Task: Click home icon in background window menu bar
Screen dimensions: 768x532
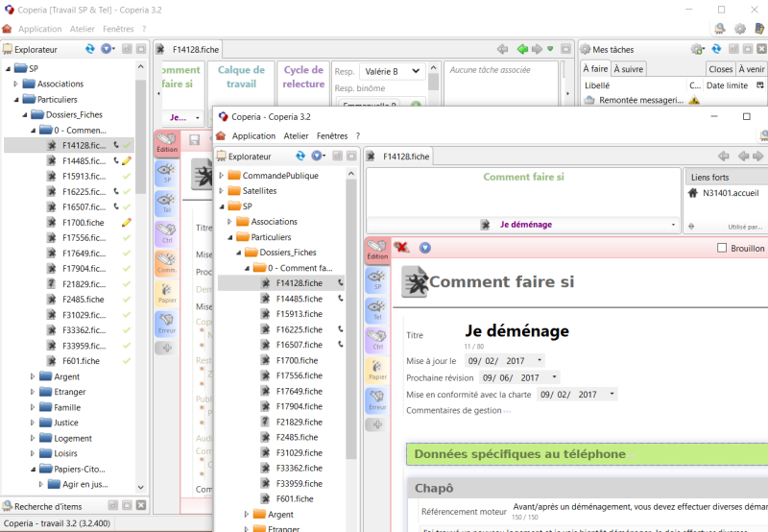Action: pyautogui.click(x=7, y=29)
